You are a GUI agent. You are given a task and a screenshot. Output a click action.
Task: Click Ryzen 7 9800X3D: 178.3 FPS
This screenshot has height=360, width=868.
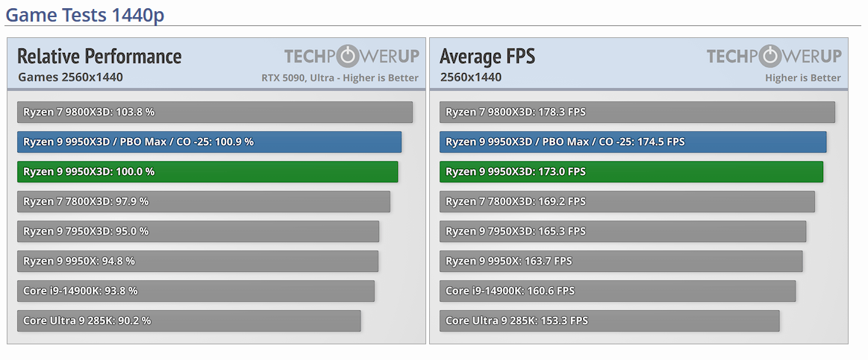[x=637, y=113]
